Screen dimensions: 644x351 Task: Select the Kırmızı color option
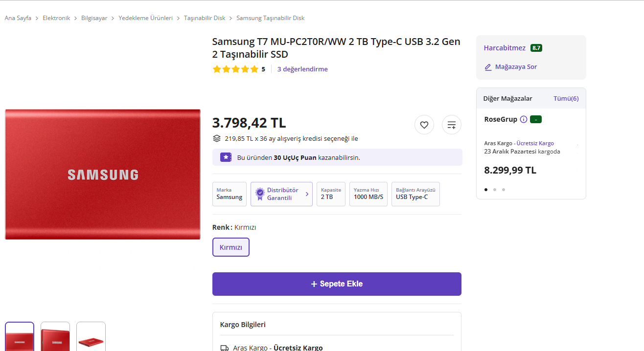231,247
